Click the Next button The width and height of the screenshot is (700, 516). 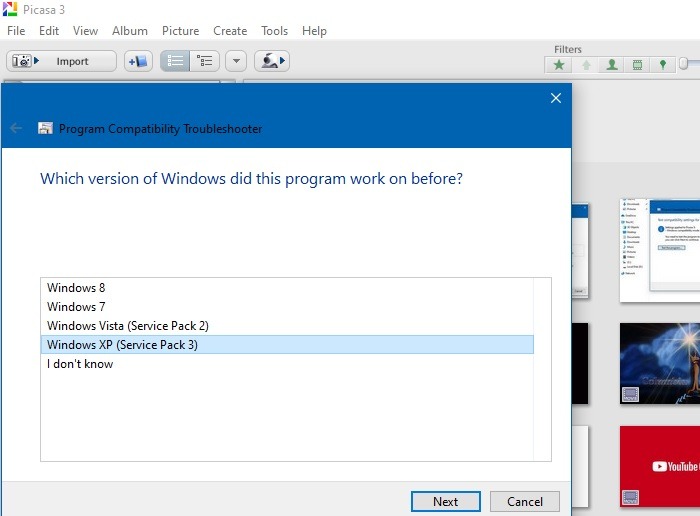[x=446, y=502]
